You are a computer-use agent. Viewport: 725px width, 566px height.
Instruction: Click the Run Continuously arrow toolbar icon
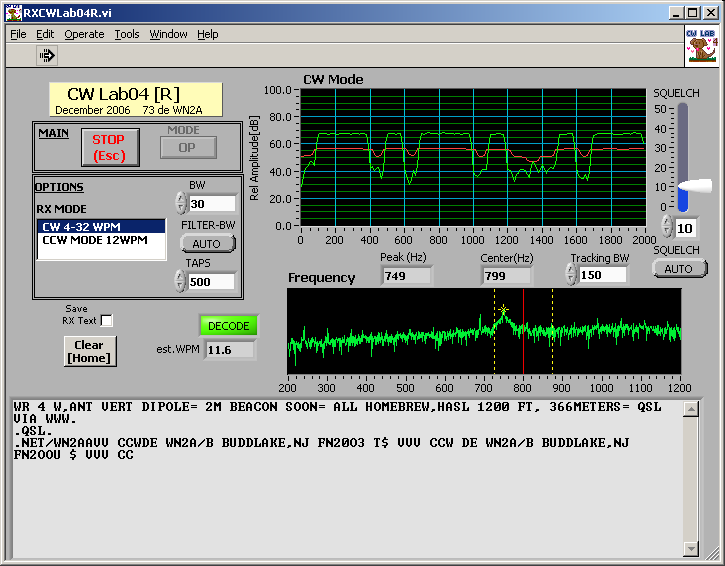[47, 56]
